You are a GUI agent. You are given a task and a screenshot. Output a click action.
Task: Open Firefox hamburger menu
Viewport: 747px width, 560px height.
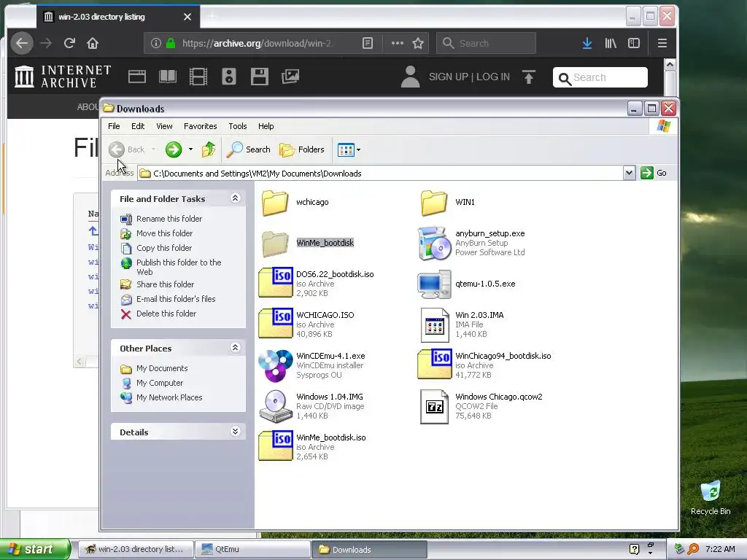(x=662, y=43)
